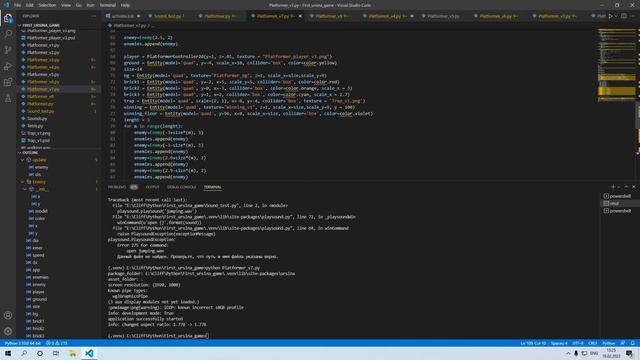Open the feedback icon in status bar
This screenshot has height=360, width=640.
pyautogui.click(x=623, y=343)
